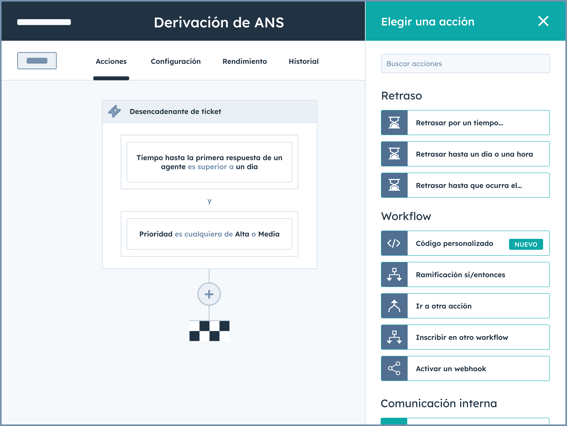This screenshot has height=426, width=567.
Task: Close the Elegir una acción panel
Action: point(543,21)
